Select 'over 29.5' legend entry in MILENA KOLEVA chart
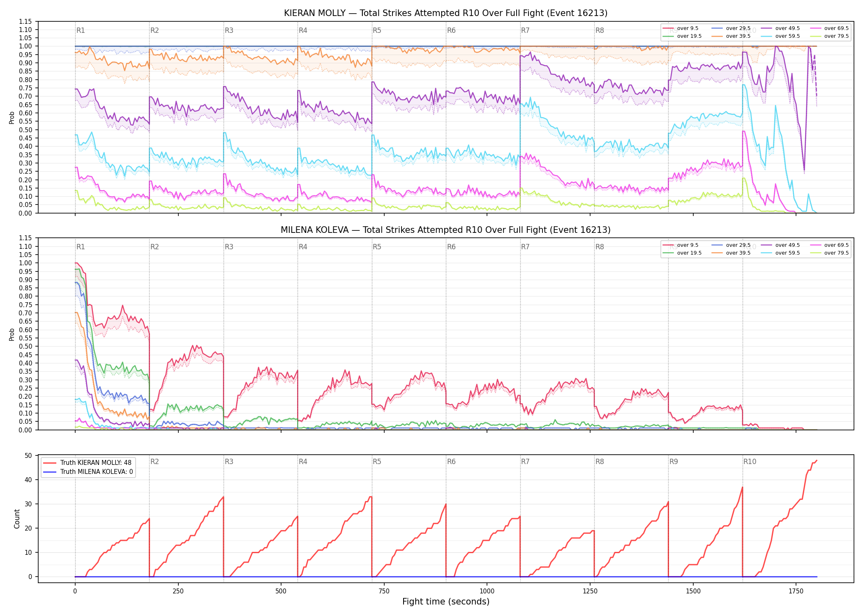The image size is (863, 616). pos(731,245)
